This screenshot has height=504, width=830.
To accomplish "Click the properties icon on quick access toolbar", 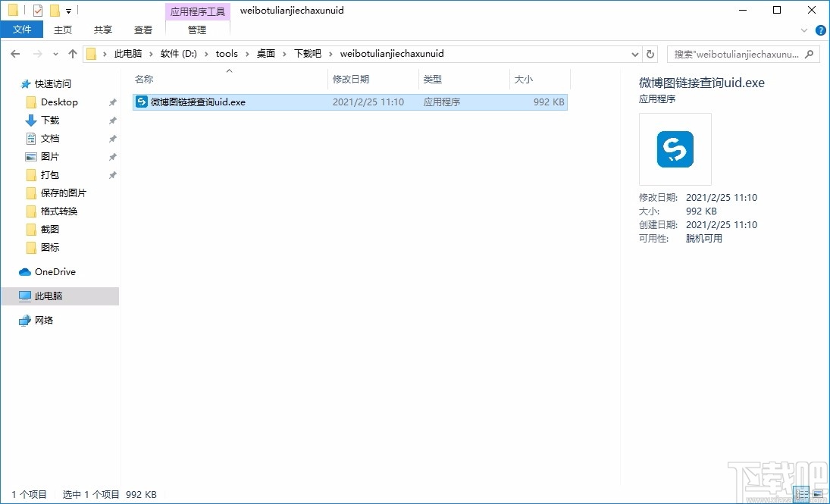I will (x=36, y=10).
